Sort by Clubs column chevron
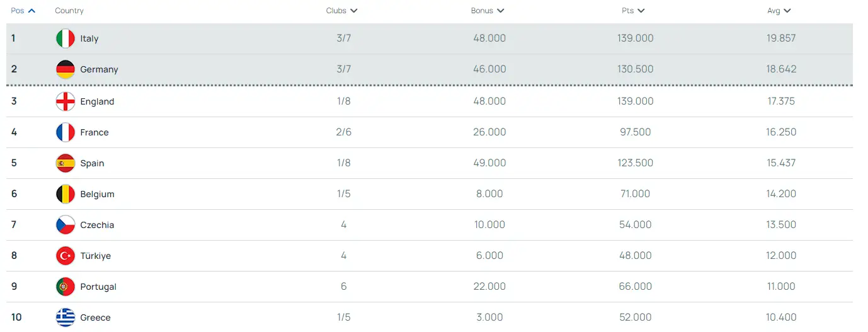Viewport: 868px width, 332px height. coord(354,11)
